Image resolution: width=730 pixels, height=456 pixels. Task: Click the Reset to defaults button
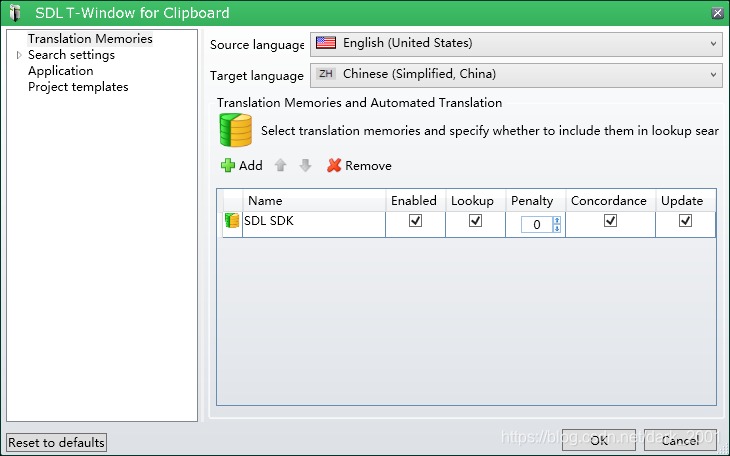coord(56,442)
